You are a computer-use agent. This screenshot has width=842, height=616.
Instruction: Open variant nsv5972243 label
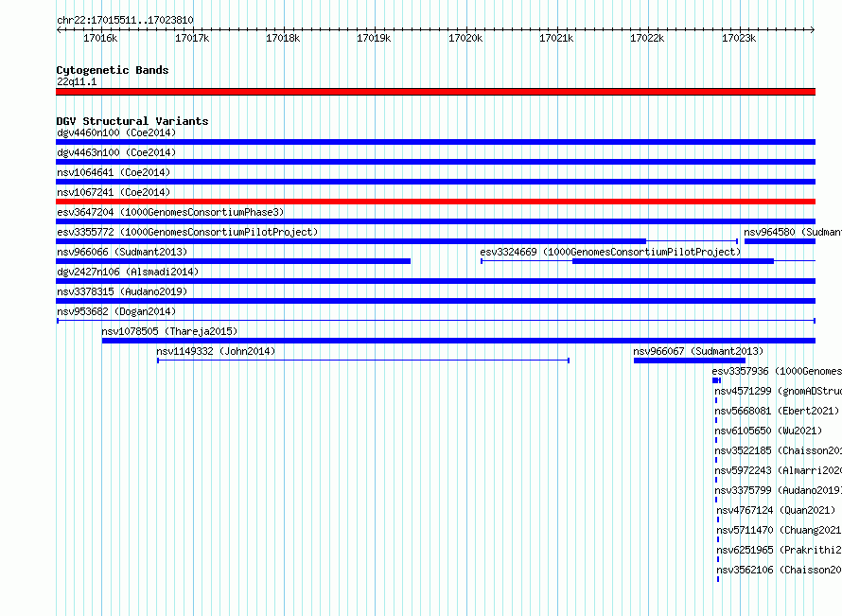pos(778,470)
